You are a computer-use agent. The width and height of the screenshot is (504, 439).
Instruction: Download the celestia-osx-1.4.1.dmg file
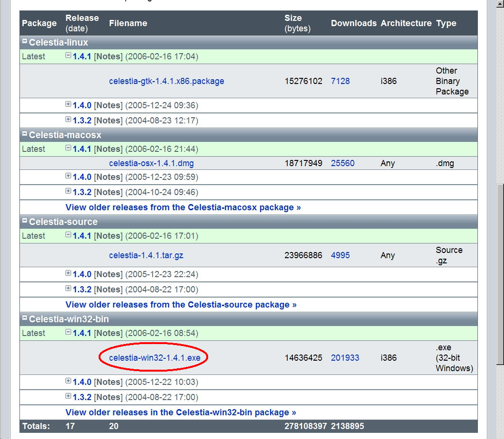click(x=151, y=163)
